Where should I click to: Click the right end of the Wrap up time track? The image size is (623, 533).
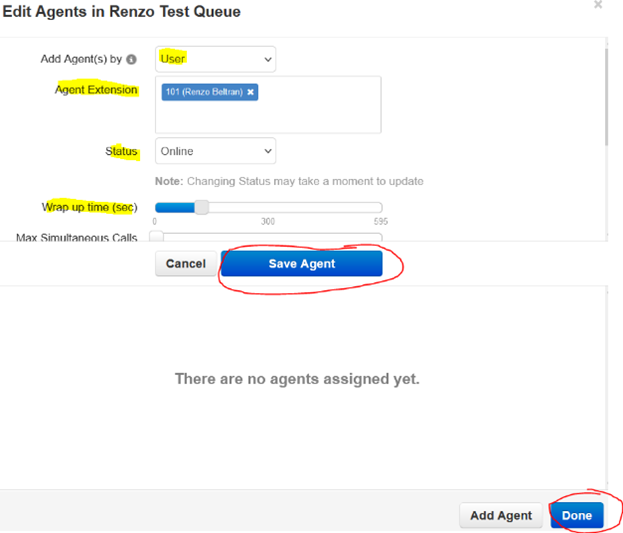click(379, 207)
